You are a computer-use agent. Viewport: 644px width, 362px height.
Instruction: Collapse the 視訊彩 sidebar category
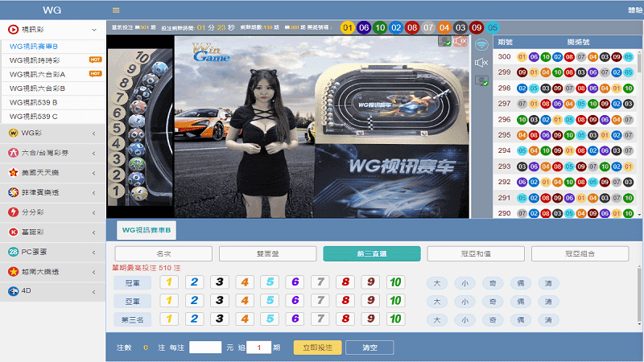click(x=94, y=28)
